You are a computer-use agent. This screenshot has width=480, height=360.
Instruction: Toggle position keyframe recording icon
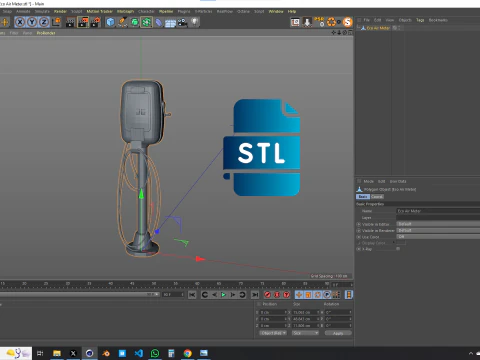click(299, 295)
